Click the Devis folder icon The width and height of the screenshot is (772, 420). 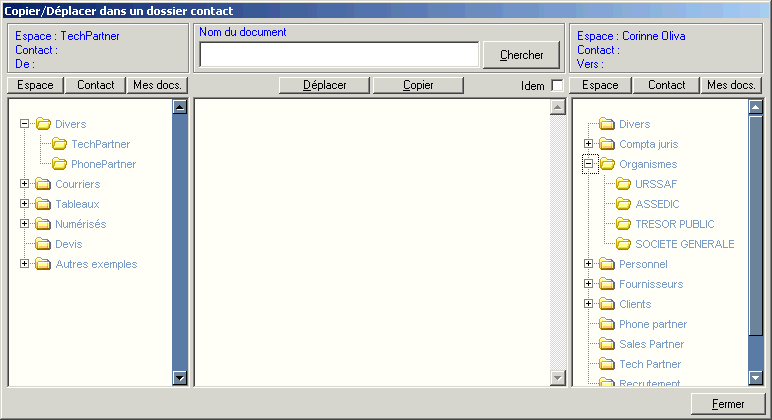coord(43,244)
